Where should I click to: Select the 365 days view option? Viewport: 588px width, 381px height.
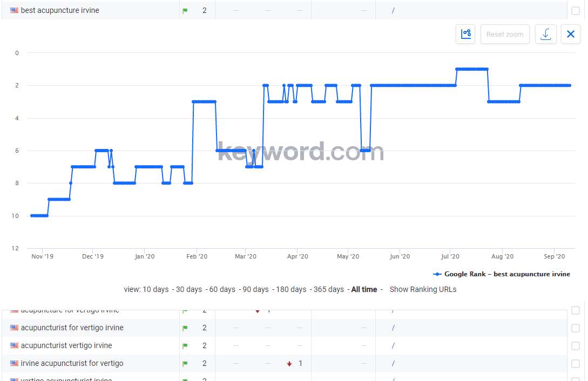(x=328, y=289)
